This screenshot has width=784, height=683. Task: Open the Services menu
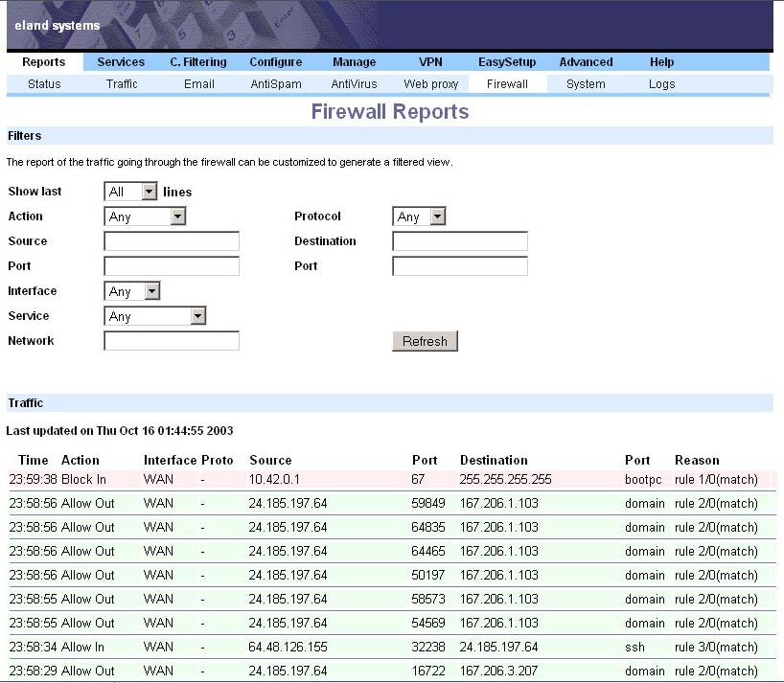(x=121, y=62)
